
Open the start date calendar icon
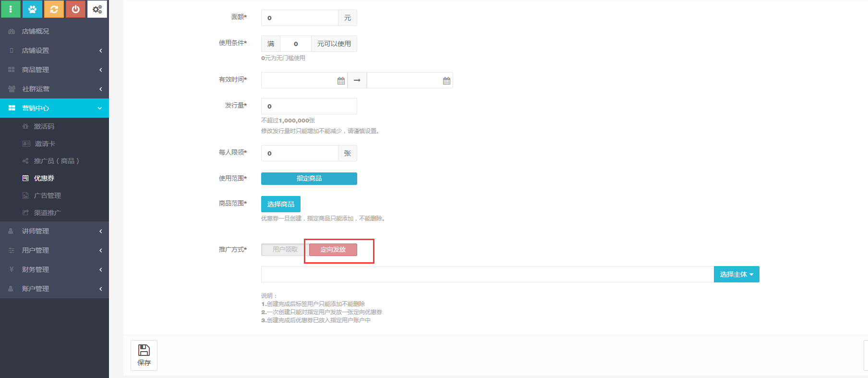point(341,81)
